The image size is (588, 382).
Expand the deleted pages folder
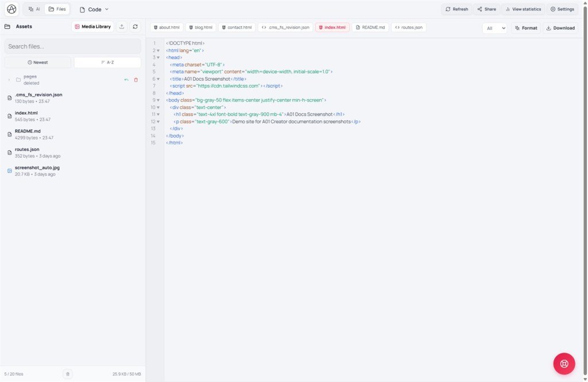[x=9, y=80]
